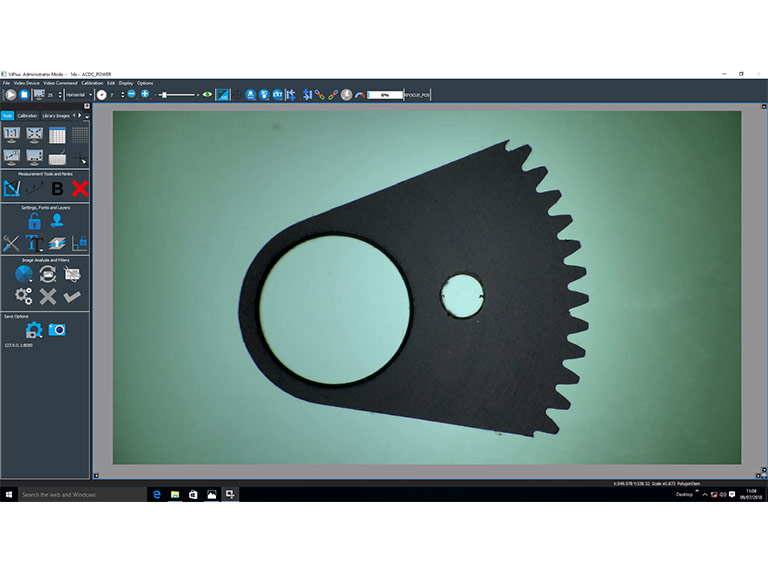The height and width of the screenshot is (572, 768).
Task: Open the Calibration menu
Action: click(x=92, y=82)
